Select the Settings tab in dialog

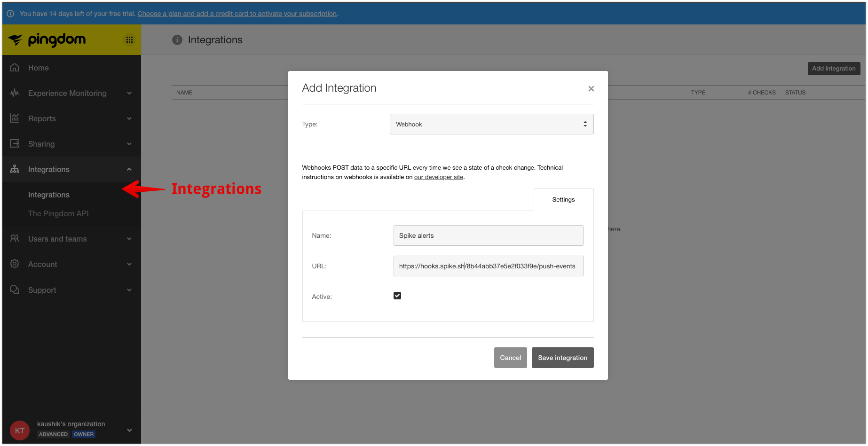(x=563, y=199)
